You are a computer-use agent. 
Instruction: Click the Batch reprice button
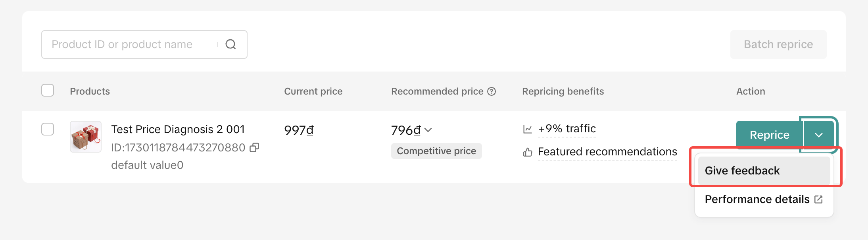click(778, 45)
